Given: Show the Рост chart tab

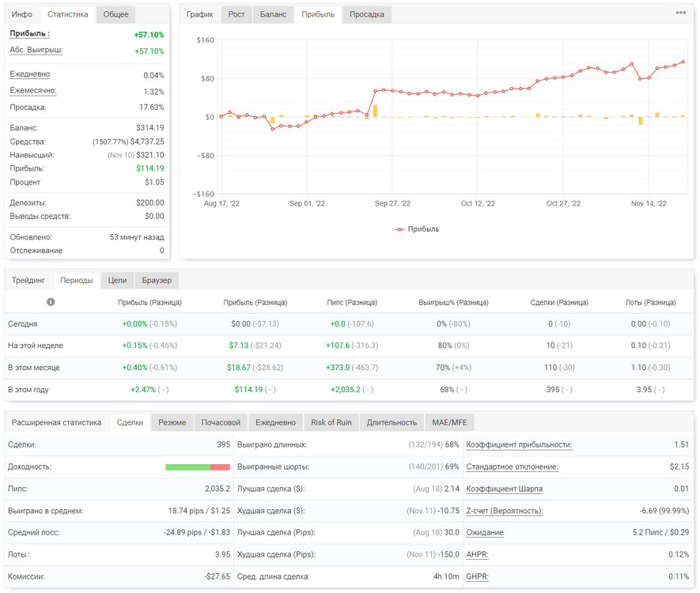Looking at the screenshot, I should 236,14.
